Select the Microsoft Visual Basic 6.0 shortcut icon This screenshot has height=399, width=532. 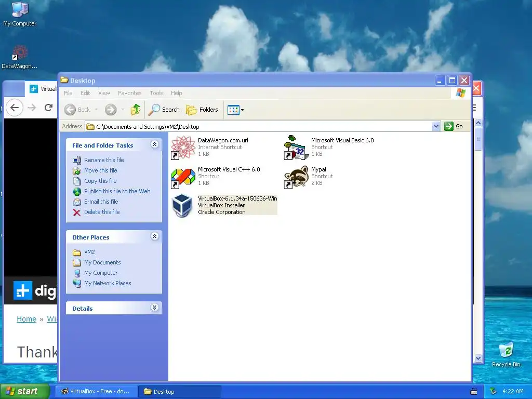coord(296,148)
